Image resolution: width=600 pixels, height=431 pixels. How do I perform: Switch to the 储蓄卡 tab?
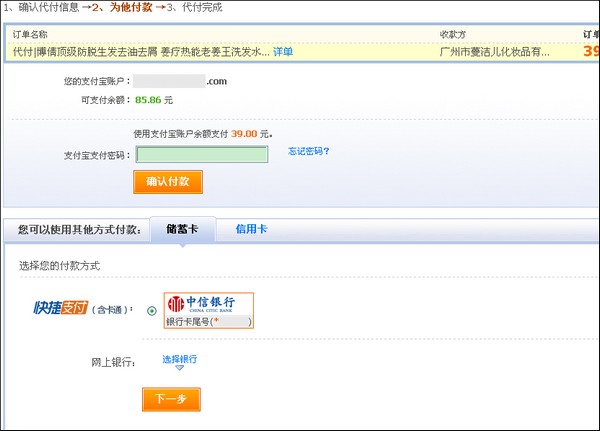(x=183, y=229)
